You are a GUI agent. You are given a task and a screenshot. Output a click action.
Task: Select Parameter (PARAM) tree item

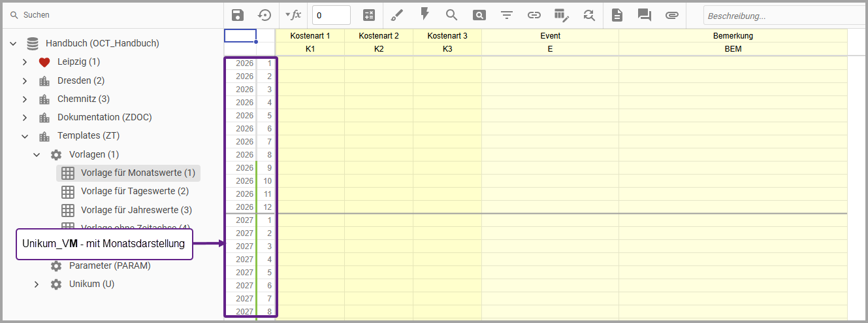[110, 266]
